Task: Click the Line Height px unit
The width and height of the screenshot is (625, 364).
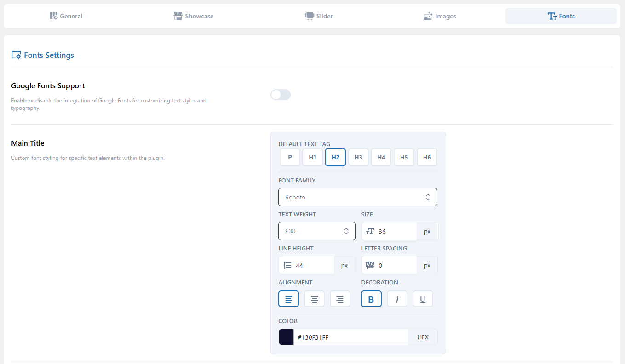Action: click(x=344, y=266)
